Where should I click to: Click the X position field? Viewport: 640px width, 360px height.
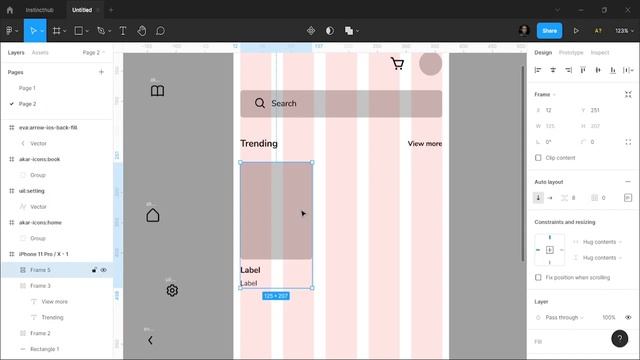[x=554, y=110]
